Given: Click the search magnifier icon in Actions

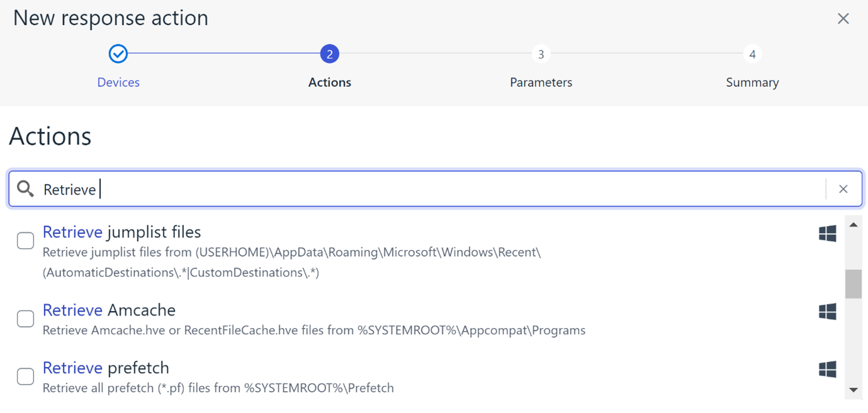Looking at the screenshot, I should coord(25,189).
